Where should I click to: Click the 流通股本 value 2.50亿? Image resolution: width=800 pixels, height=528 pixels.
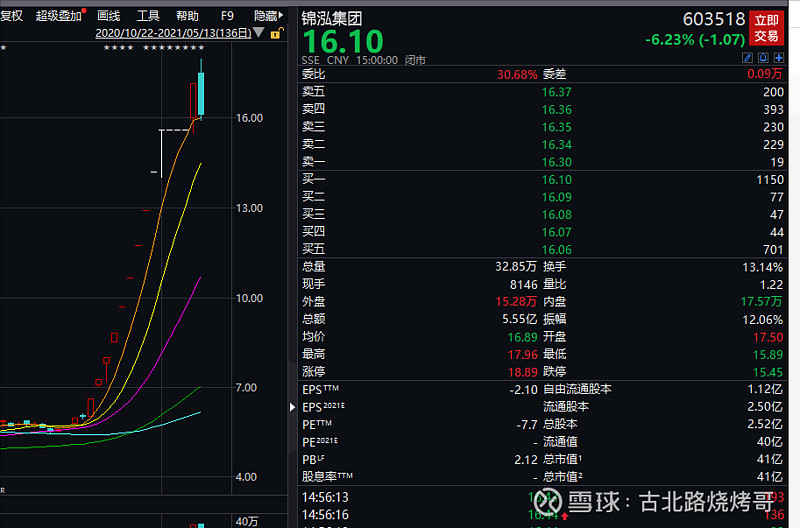click(765, 407)
